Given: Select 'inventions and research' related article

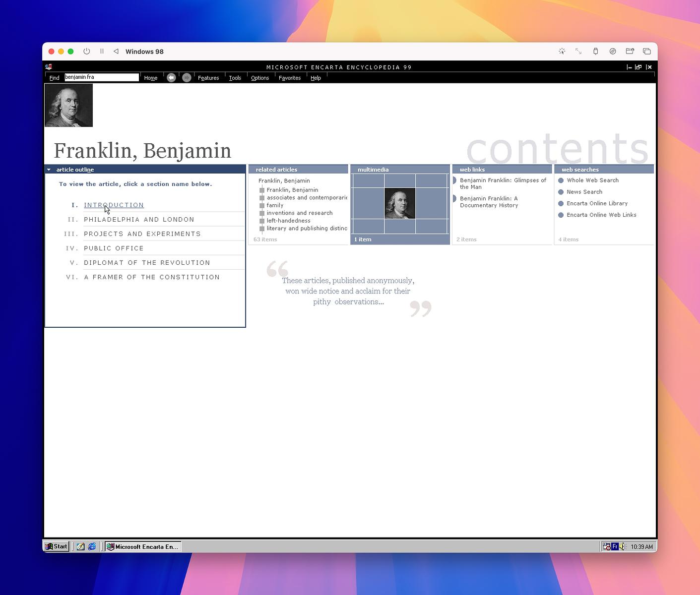Looking at the screenshot, I should (299, 213).
